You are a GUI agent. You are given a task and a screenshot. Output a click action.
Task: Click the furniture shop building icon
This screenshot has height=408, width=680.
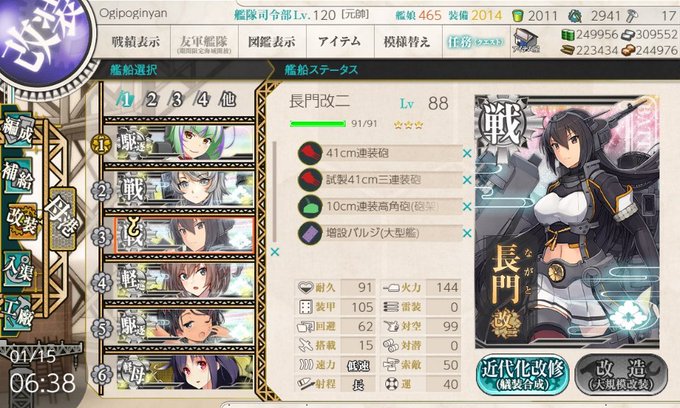tap(526, 41)
